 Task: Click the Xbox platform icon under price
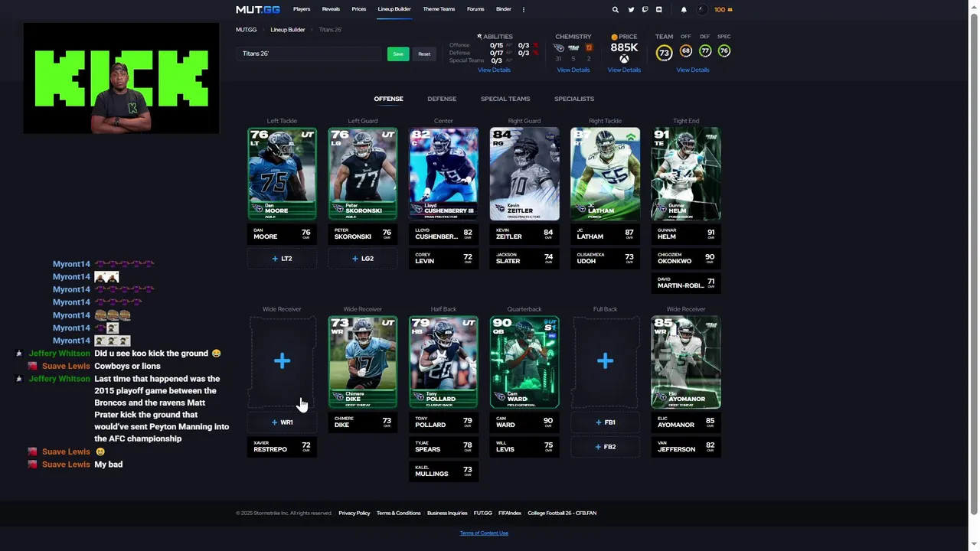(624, 59)
